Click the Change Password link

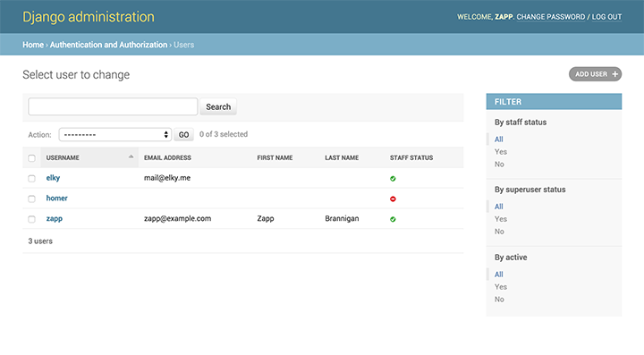[x=551, y=17]
